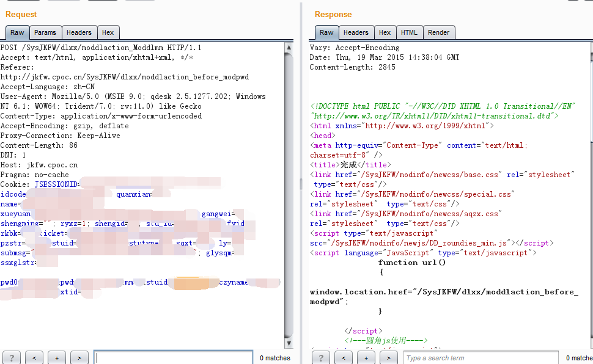Click the request '0 matches' label
Screen dimensions: 593x364
(x=275, y=358)
